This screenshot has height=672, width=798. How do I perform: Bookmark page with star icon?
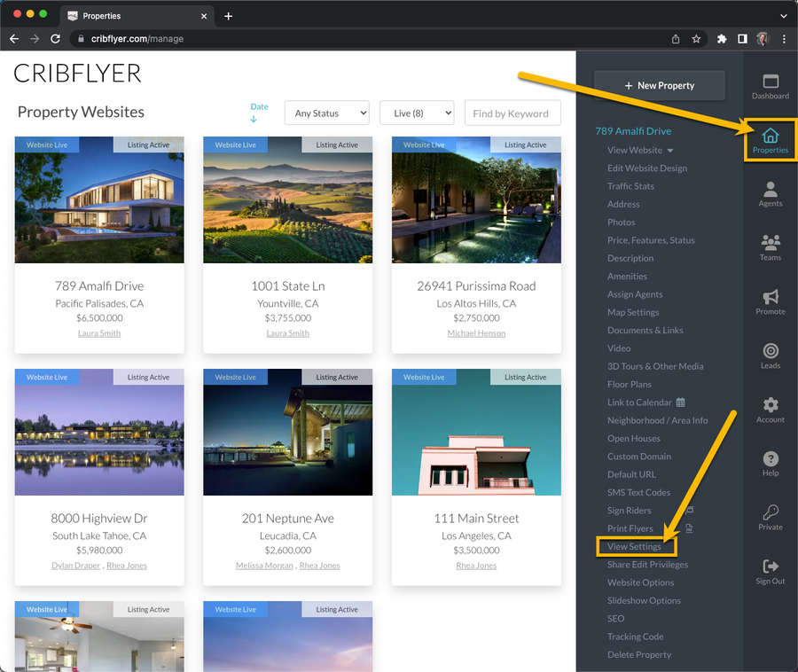point(696,39)
